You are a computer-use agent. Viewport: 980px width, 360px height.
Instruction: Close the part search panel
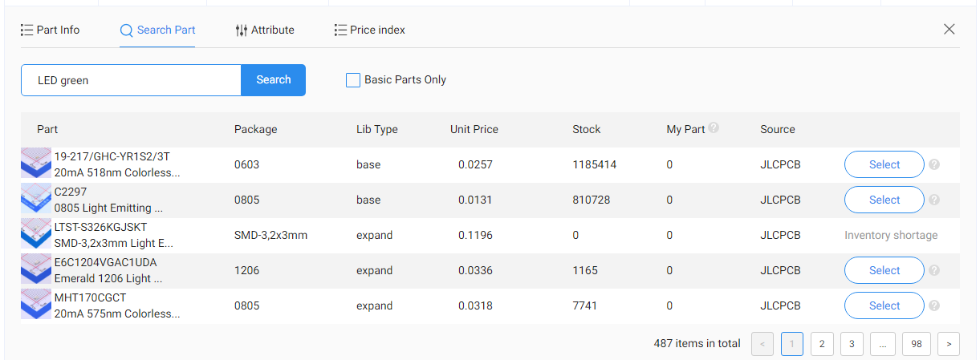tap(950, 29)
